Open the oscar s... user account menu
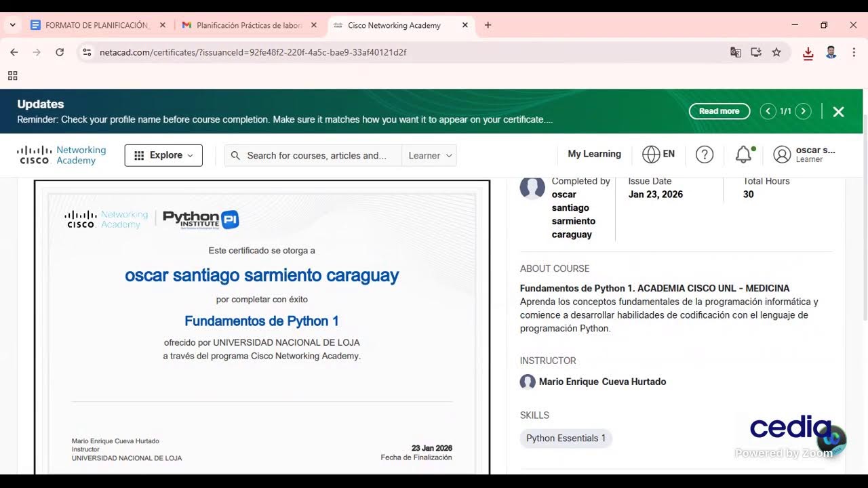Screen dimensions: 868x488 804,155
